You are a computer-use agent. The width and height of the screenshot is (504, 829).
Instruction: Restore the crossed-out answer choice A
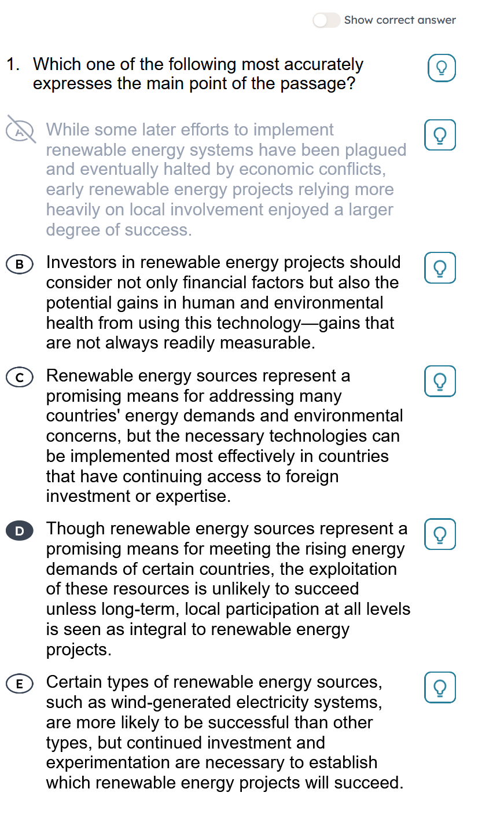point(20,130)
